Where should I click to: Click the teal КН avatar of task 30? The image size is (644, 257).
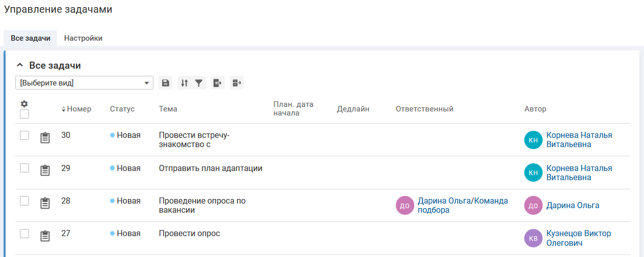(533, 140)
